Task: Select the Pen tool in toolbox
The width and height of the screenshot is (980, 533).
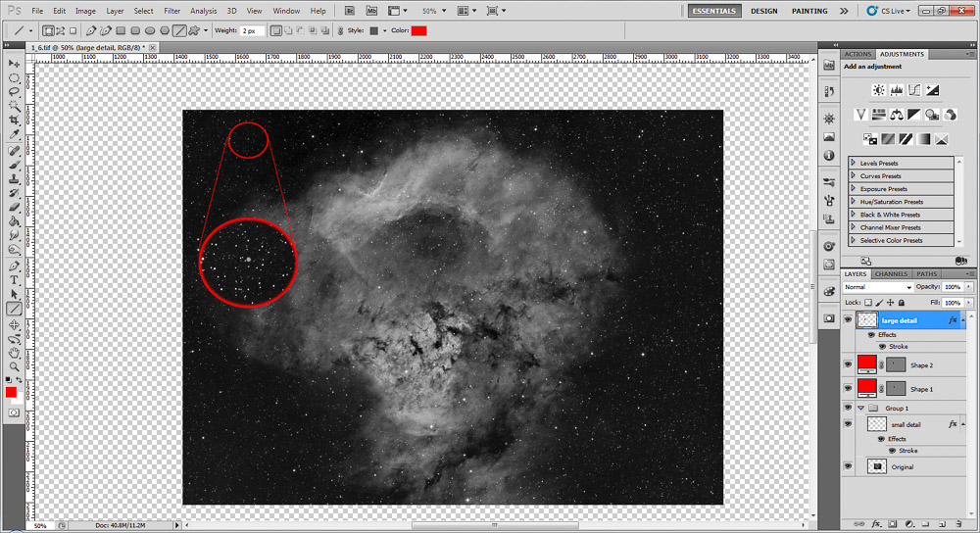Action: tap(14, 266)
